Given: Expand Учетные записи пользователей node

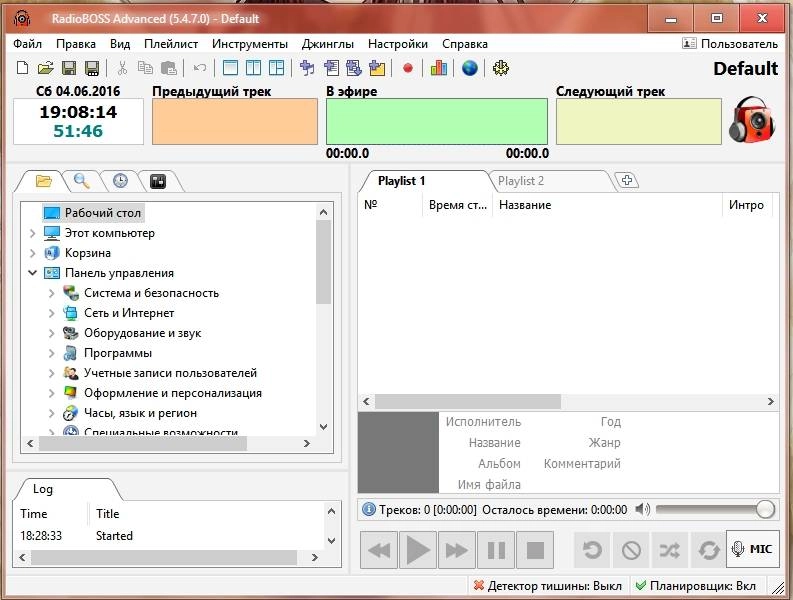Looking at the screenshot, I should tap(52, 373).
